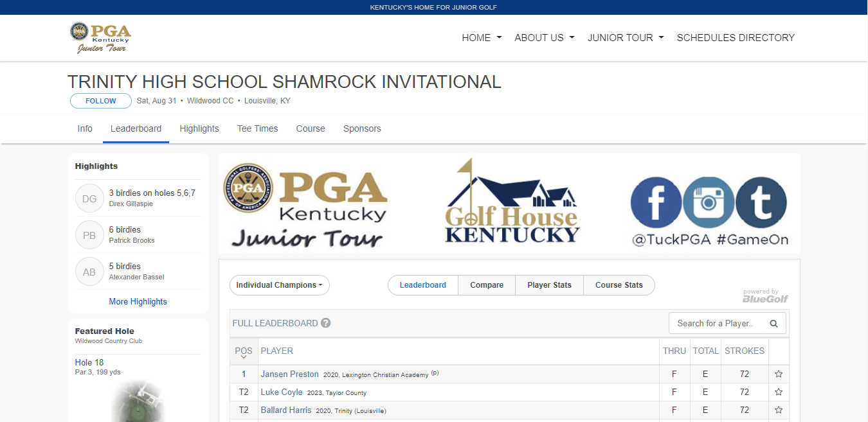Screen dimensions: 868x422
Task: Click the BlueGolf powered-by logo
Action: [x=765, y=296]
